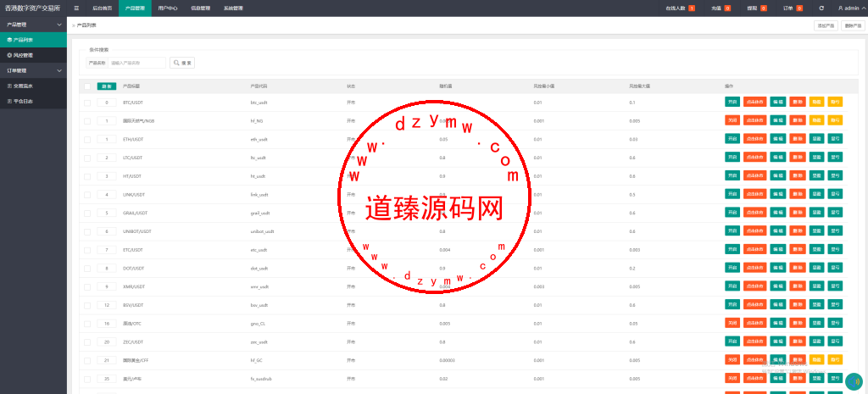The image size is (868, 394).
Task: Click sort number field for BSV/USDT
Action: click(106, 305)
